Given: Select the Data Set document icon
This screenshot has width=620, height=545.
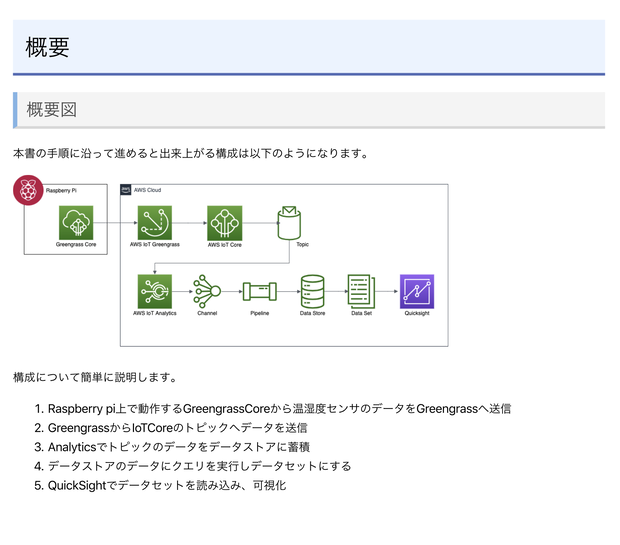Looking at the screenshot, I should 361,291.
